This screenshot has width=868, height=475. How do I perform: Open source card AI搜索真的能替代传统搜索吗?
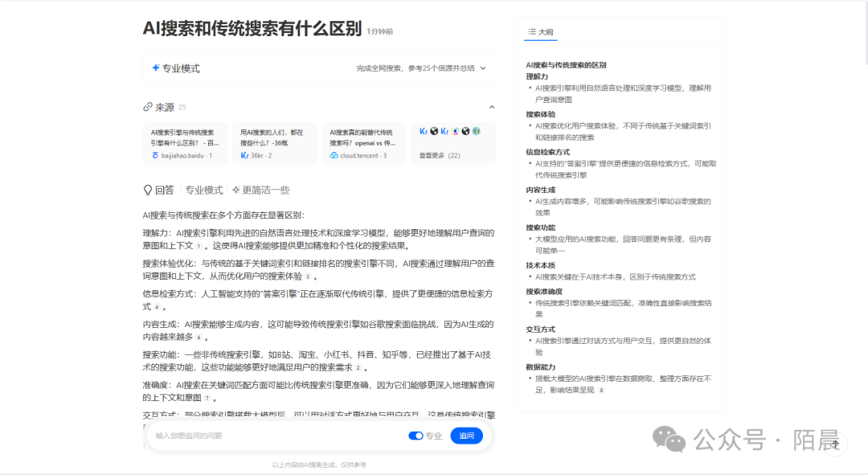point(364,143)
